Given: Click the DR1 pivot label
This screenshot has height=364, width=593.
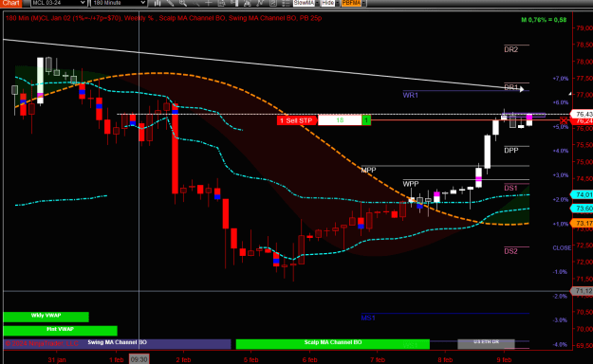Looking at the screenshot, I should tap(511, 87).
